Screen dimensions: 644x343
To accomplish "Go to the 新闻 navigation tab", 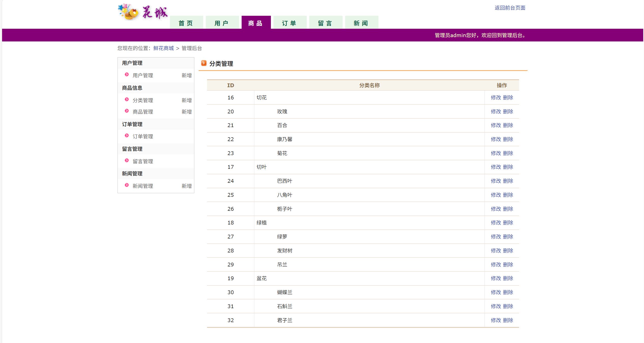I will tap(361, 23).
